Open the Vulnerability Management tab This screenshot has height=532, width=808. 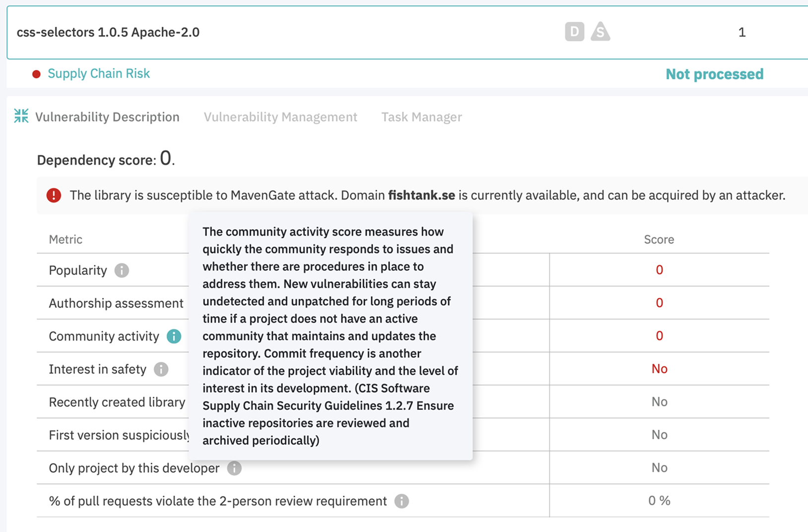coord(280,117)
